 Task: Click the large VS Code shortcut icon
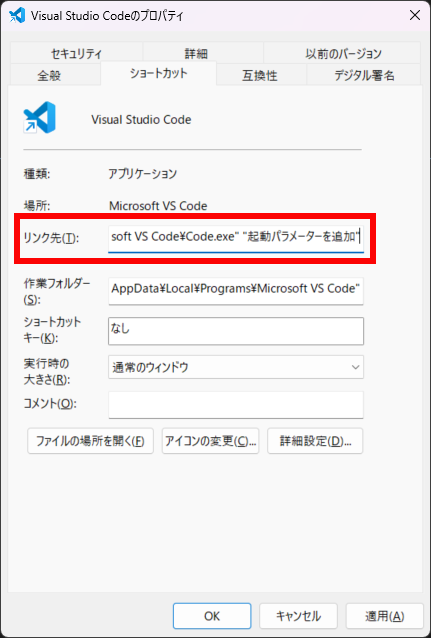[39, 118]
